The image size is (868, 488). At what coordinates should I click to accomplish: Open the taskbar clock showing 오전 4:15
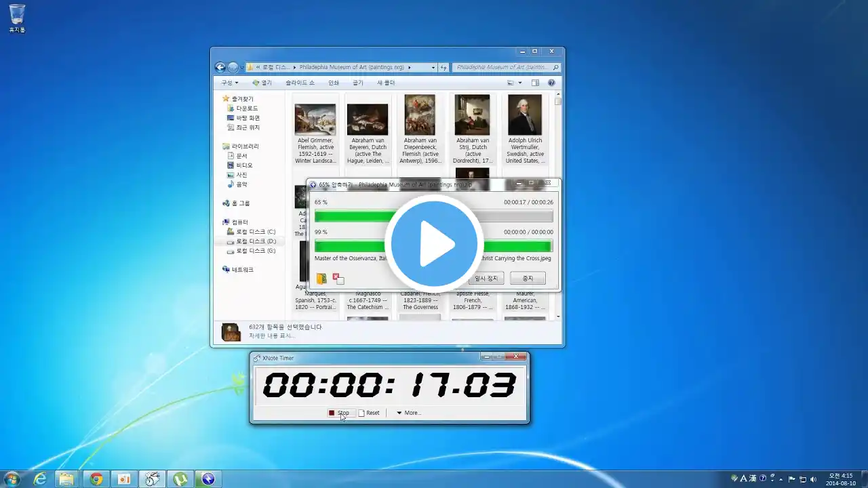coord(841,479)
